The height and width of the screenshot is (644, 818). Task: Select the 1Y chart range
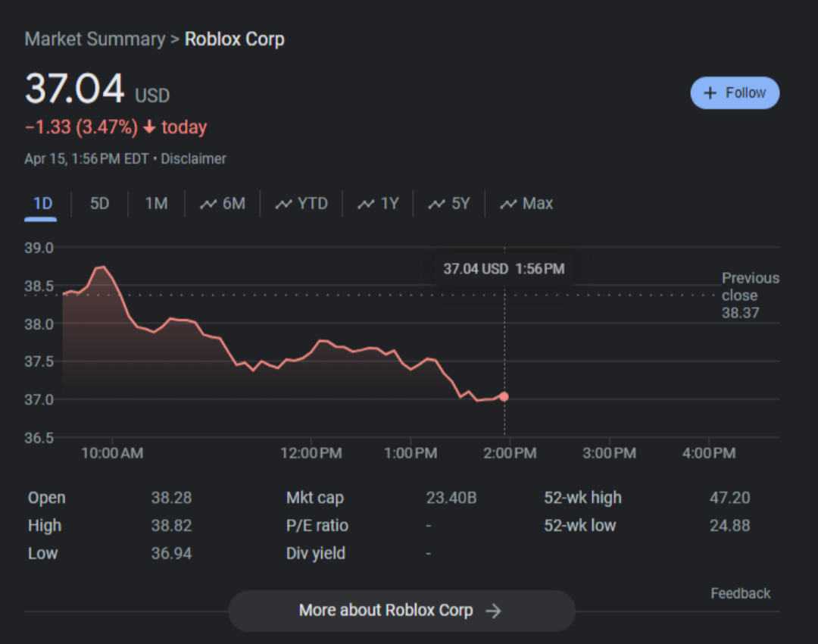click(x=378, y=204)
